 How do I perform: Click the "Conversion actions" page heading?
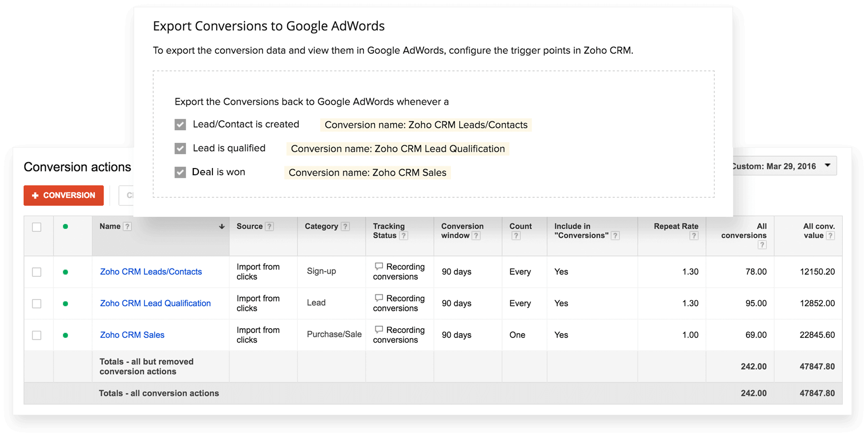point(77,167)
